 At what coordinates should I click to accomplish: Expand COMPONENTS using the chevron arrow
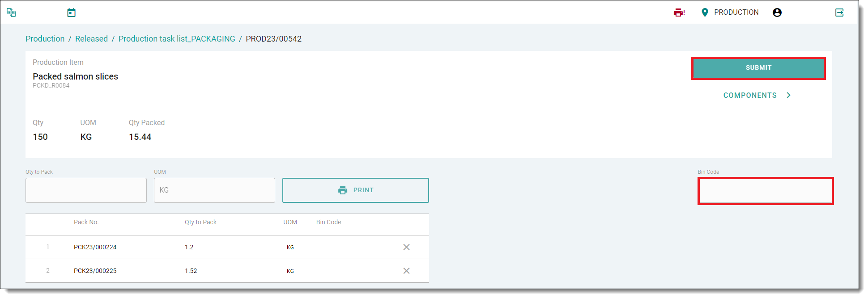tap(788, 95)
